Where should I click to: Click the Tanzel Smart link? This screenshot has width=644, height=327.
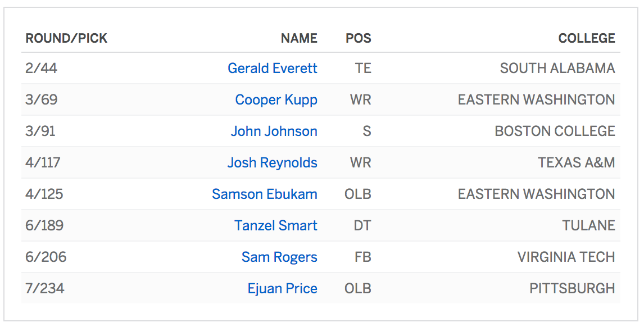275,226
